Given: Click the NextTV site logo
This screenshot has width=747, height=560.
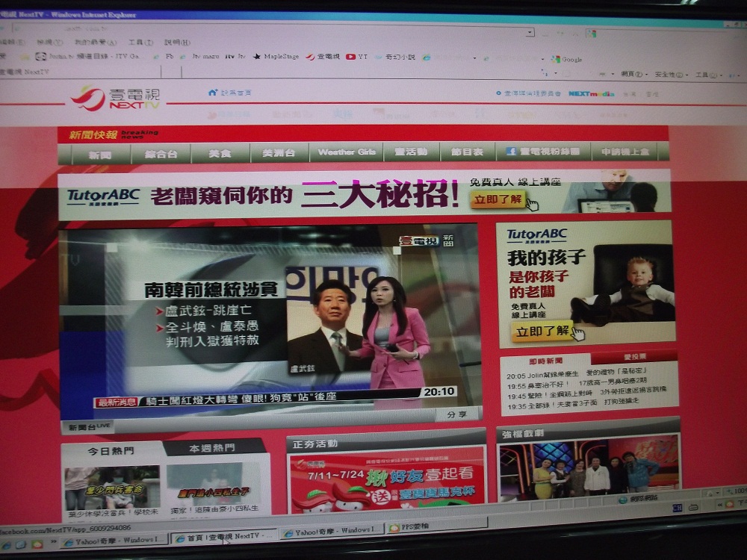Looking at the screenshot, I should point(116,98).
